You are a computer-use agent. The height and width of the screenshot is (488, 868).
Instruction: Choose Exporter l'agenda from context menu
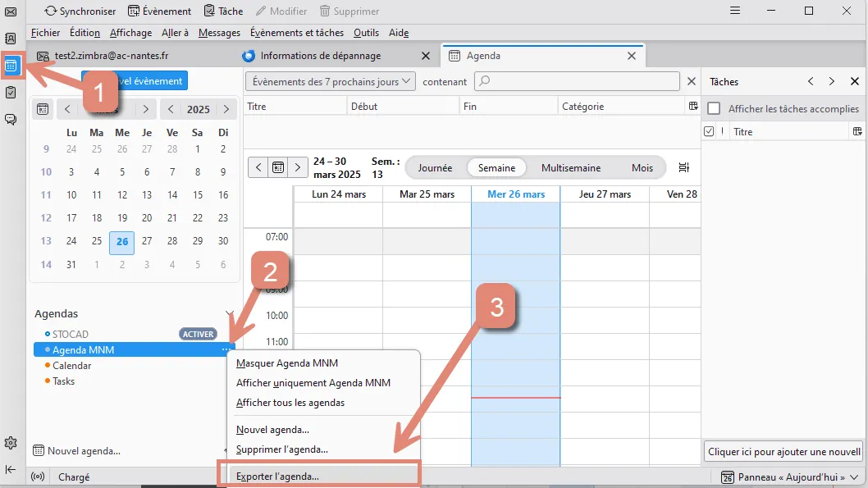point(324,476)
